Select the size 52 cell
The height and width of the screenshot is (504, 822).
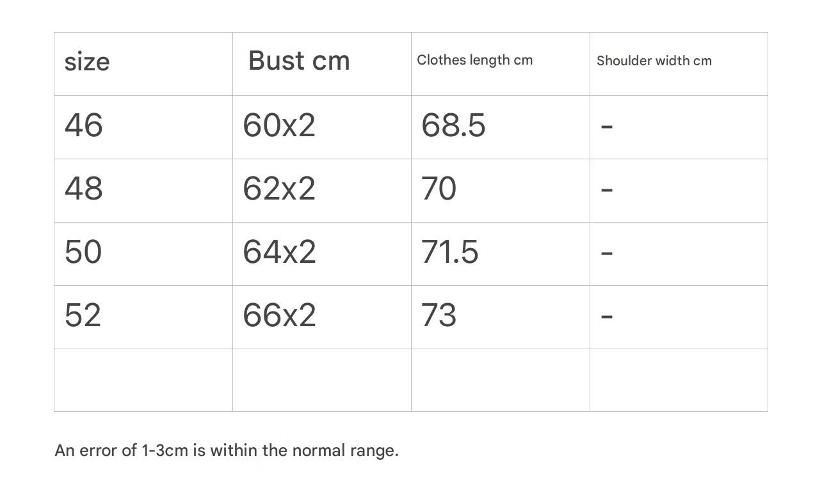[83, 315]
